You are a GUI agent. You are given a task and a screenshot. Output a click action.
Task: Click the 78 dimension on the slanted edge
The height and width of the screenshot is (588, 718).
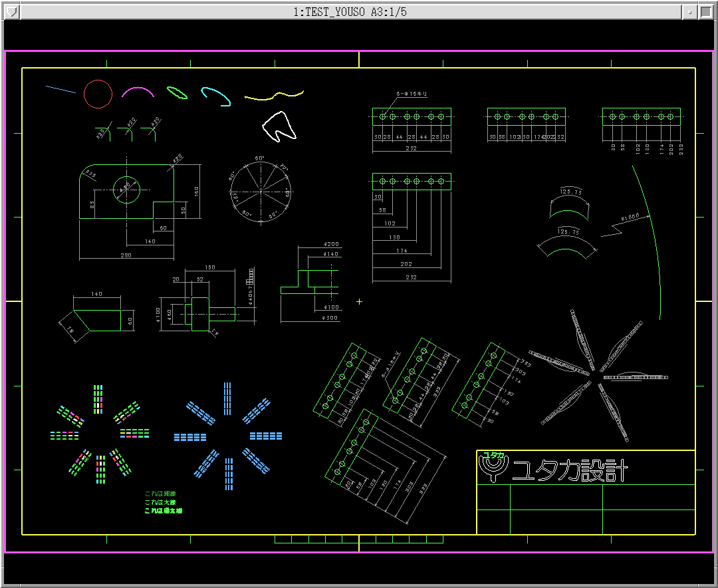click(x=70, y=329)
